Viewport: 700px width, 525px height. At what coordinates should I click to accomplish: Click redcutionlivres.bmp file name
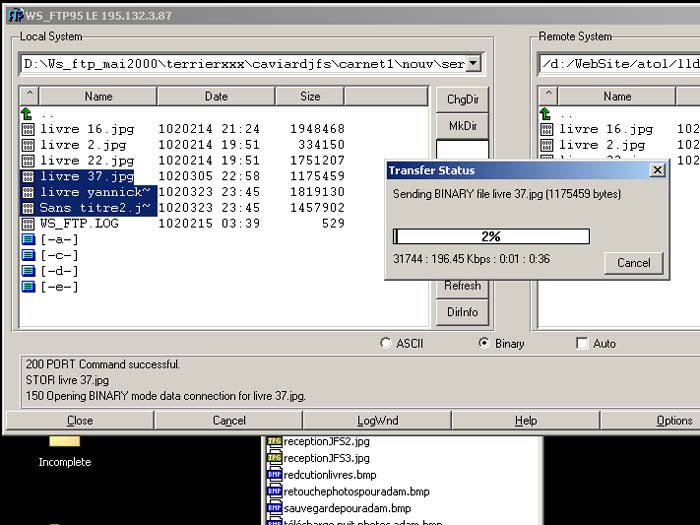point(330,475)
